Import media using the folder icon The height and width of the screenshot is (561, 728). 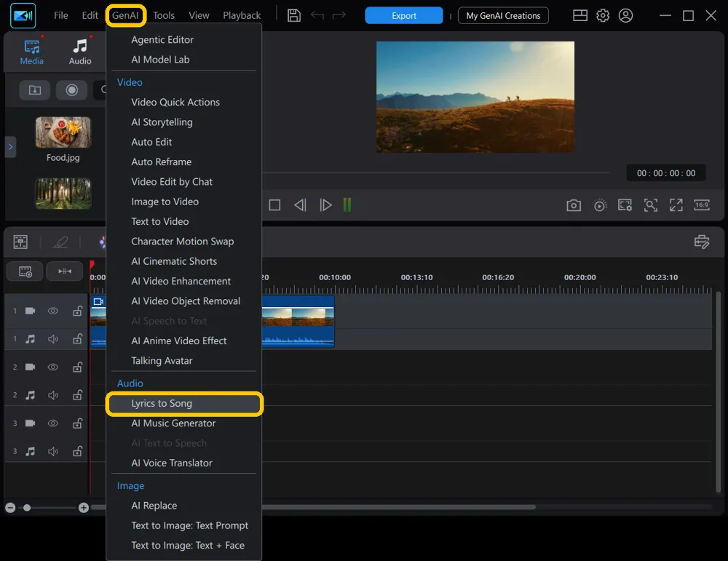pos(34,90)
